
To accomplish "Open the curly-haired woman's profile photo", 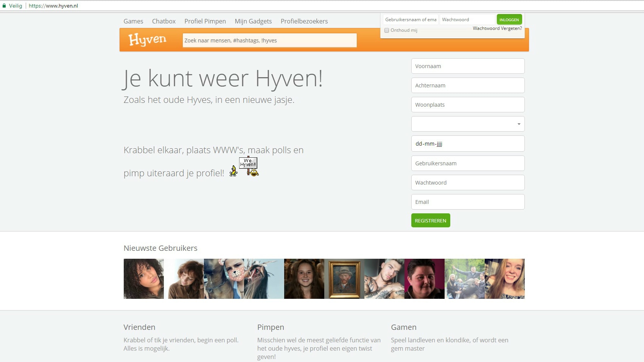I will tap(144, 279).
